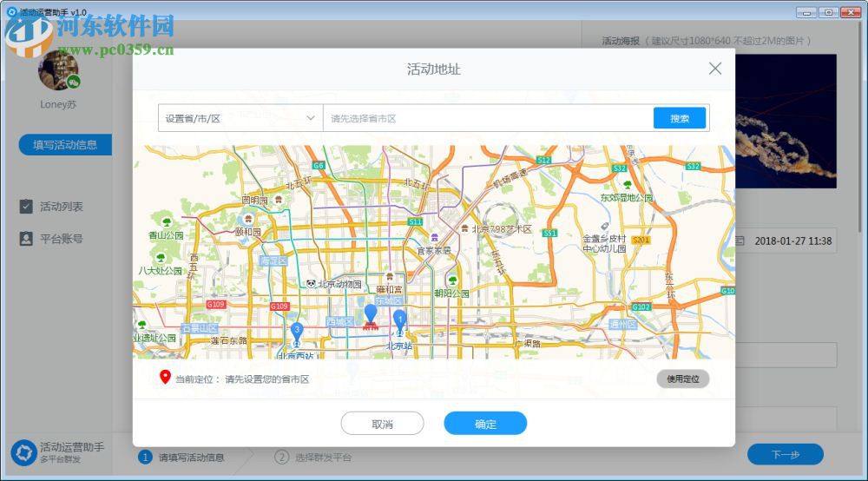
Task: Click step 2 选择群发平台
Action: pyautogui.click(x=312, y=458)
